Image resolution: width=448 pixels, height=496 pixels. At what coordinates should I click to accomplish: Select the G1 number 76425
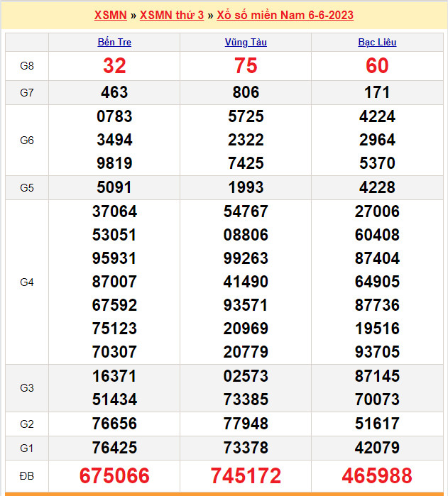click(x=114, y=448)
